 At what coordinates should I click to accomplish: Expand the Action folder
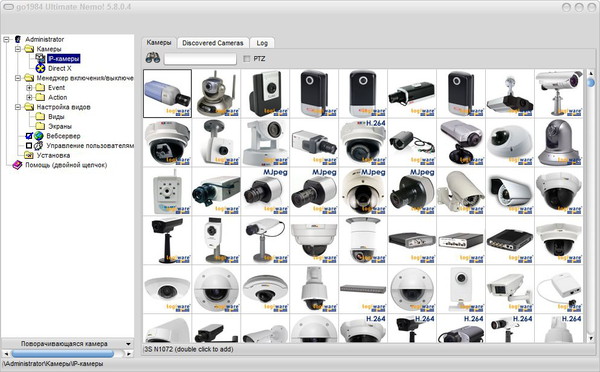coord(29,97)
